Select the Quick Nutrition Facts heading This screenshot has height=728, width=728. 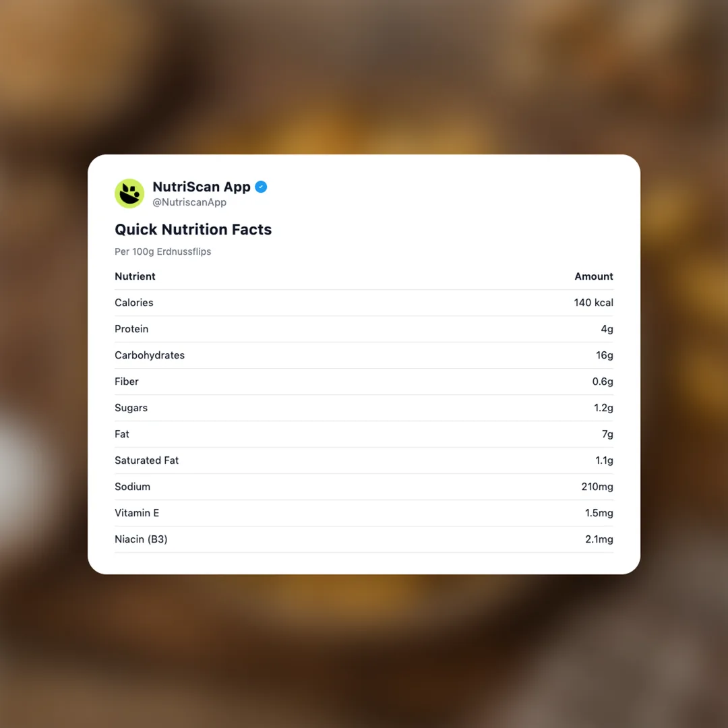click(x=193, y=229)
